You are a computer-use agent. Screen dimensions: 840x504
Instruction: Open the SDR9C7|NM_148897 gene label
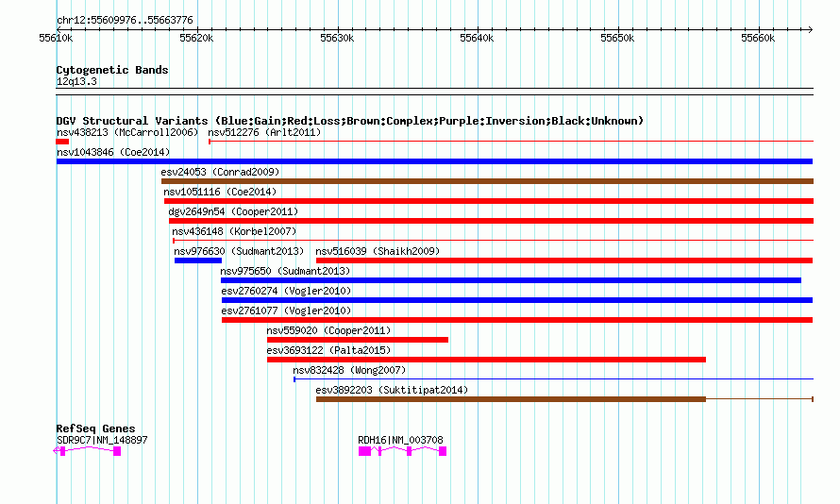point(102,440)
